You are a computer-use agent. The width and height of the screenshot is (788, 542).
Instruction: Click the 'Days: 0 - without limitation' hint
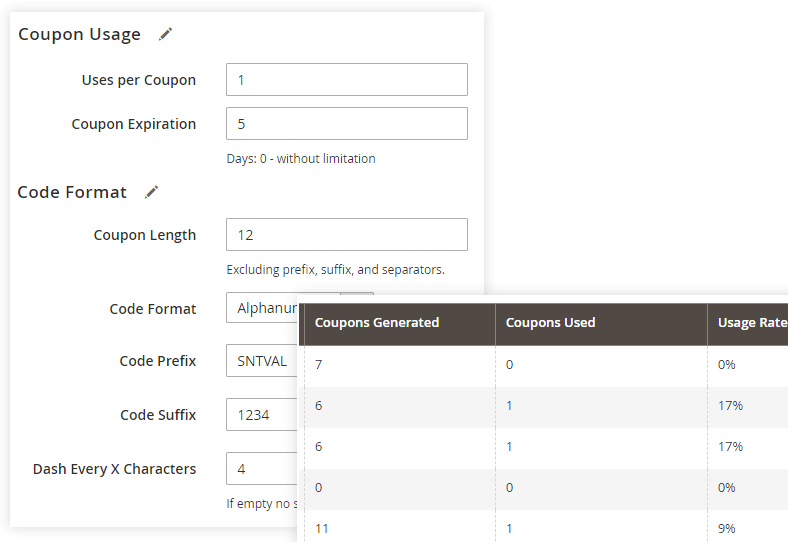pyautogui.click(x=301, y=158)
